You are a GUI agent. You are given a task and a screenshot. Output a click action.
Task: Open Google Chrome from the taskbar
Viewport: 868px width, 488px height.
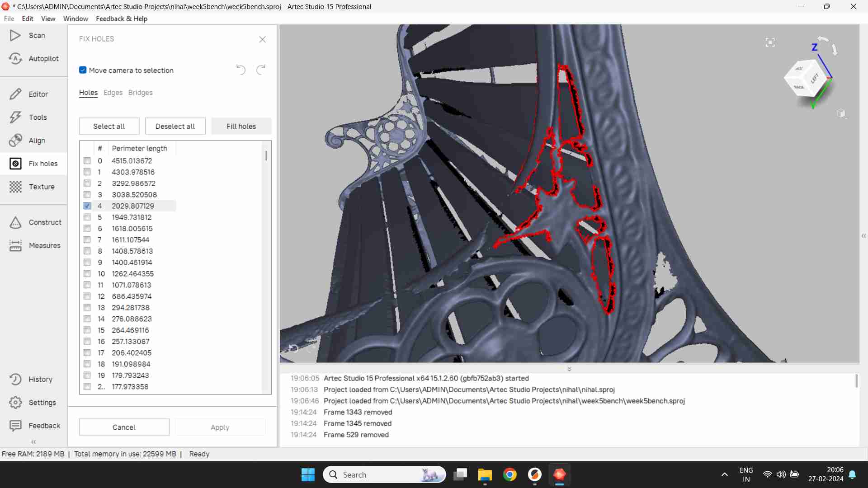509,474
